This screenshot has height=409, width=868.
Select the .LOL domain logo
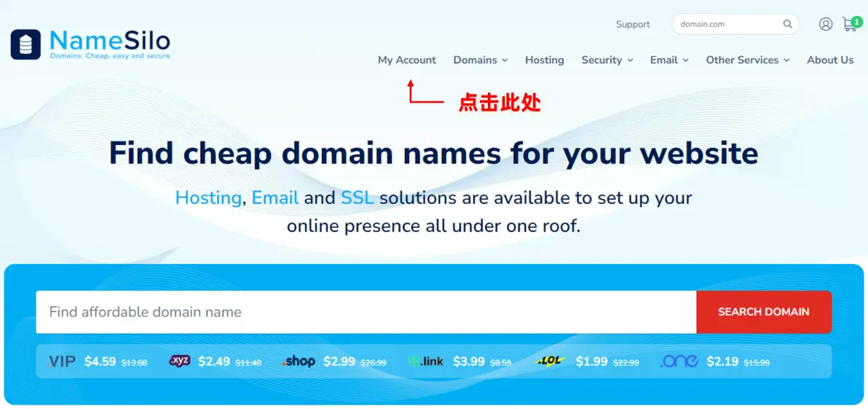tap(551, 362)
